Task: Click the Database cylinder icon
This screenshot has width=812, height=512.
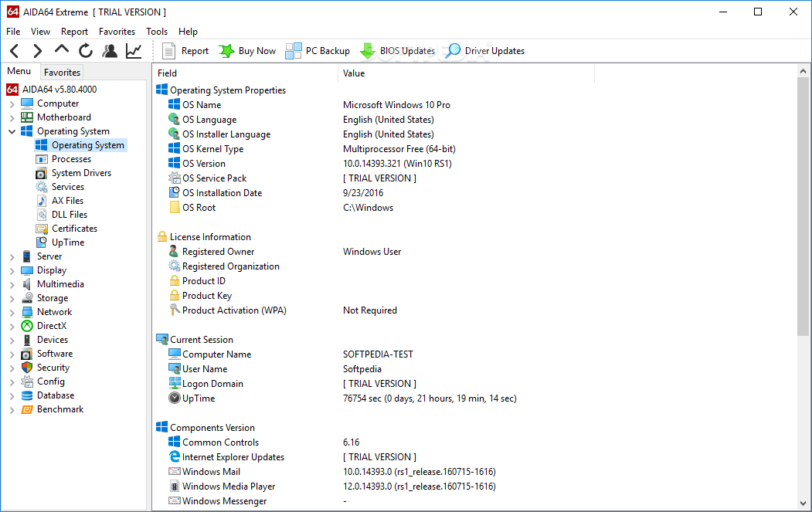Action: click(x=27, y=395)
